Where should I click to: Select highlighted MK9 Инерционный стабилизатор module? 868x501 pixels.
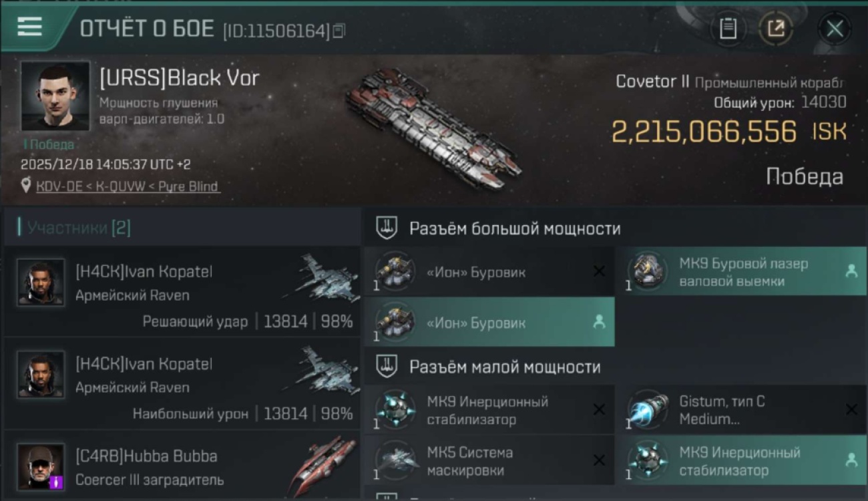[742, 461]
